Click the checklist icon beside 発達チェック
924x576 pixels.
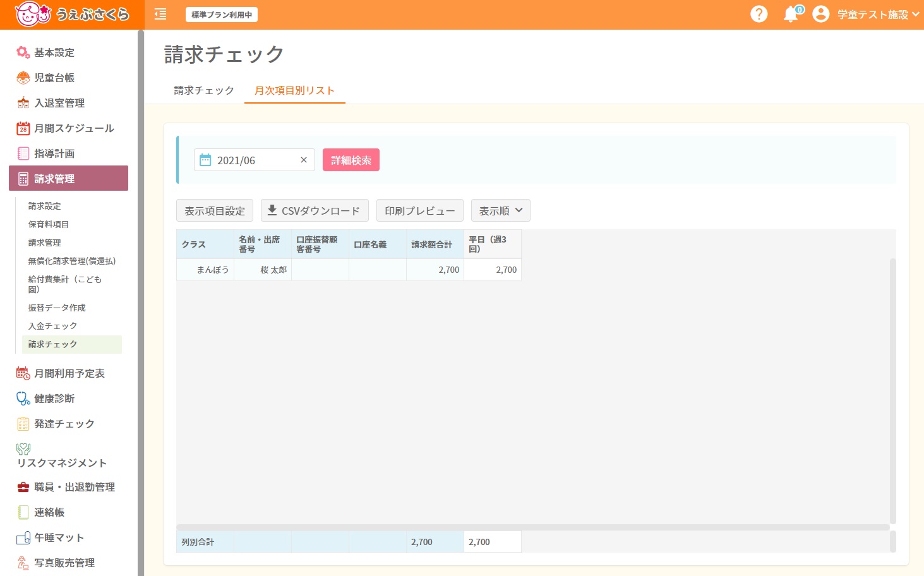(23, 424)
